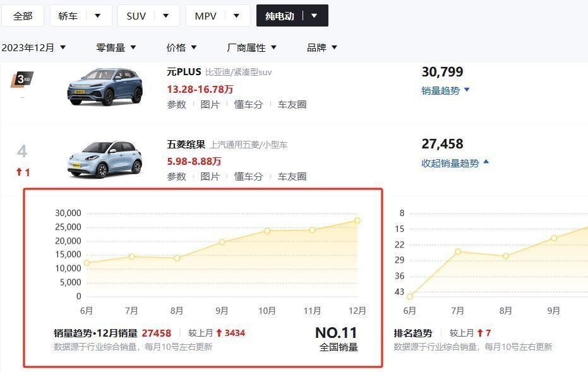Collapse 收起销量趋势 for 五菱缤果
Viewport: 588px width, 372px height.
455,163
